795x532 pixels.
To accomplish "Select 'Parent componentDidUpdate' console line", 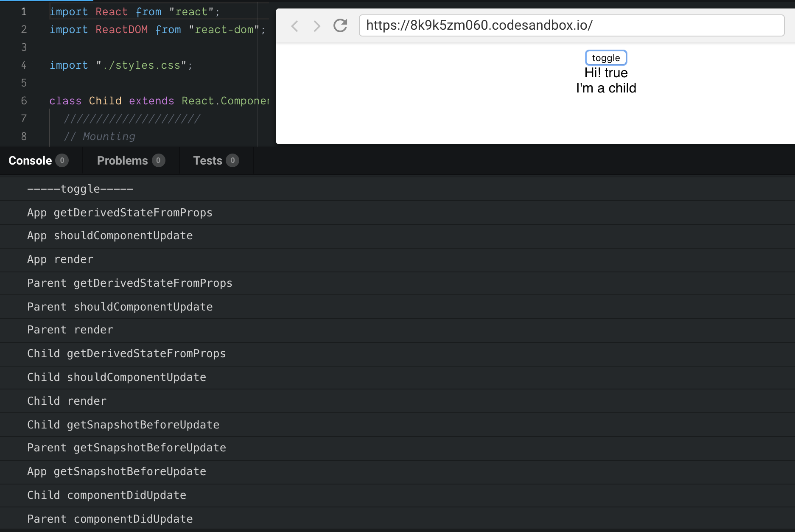I will 110,518.
